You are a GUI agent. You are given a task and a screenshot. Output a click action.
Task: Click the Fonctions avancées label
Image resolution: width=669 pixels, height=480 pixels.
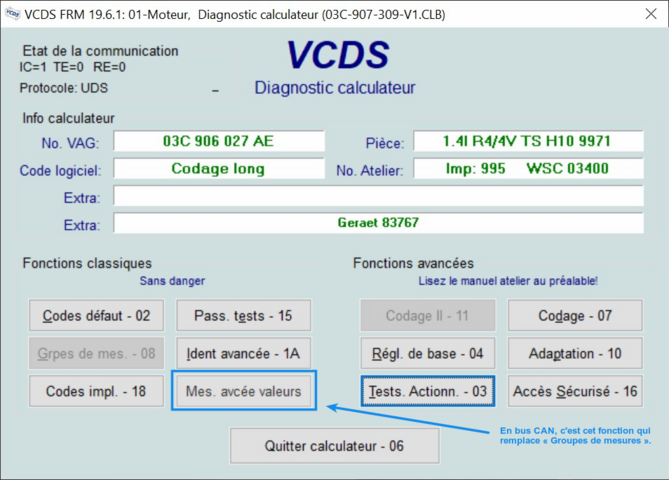click(413, 263)
